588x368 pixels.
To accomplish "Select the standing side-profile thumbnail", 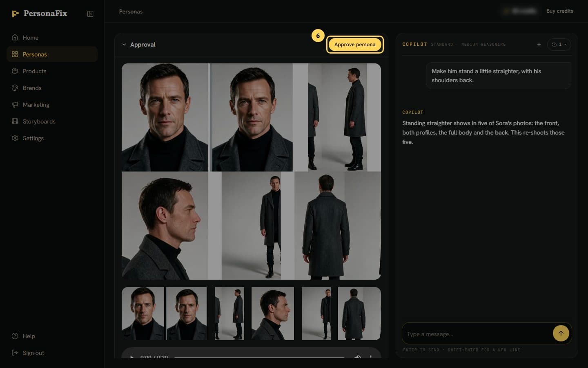I will coord(229,314).
